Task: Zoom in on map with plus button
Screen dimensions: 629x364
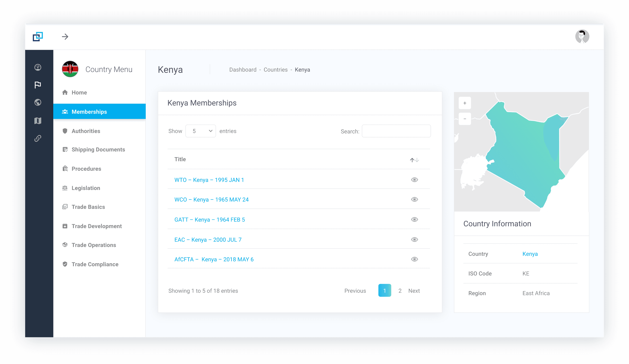Action: coord(465,103)
